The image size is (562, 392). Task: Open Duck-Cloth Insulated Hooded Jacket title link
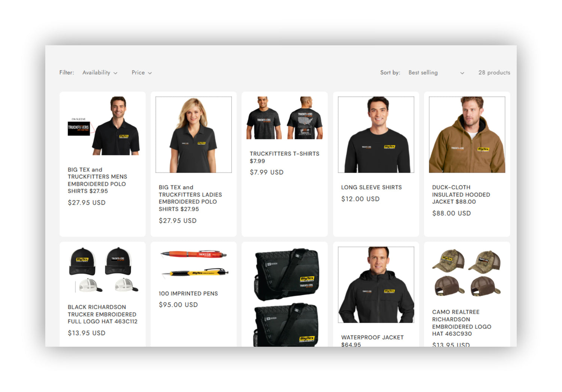[x=461, y=195]
